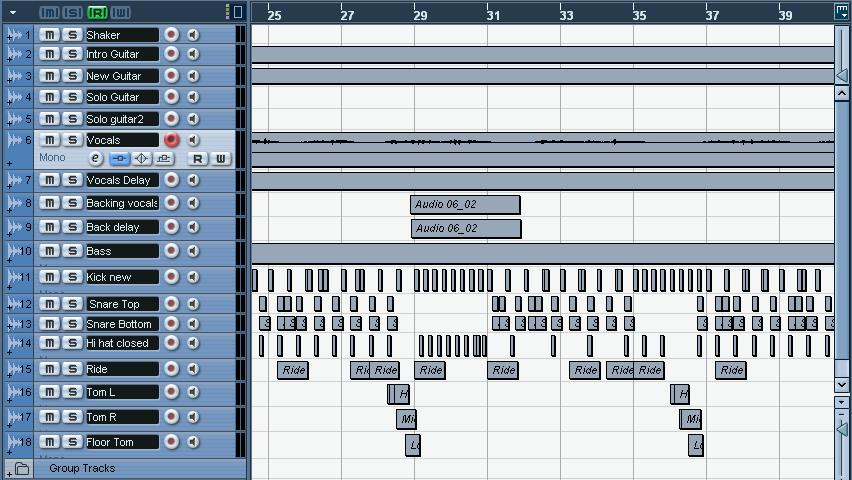
Task: Select the Vocals waveform event
Action: (x=542, y=142)
